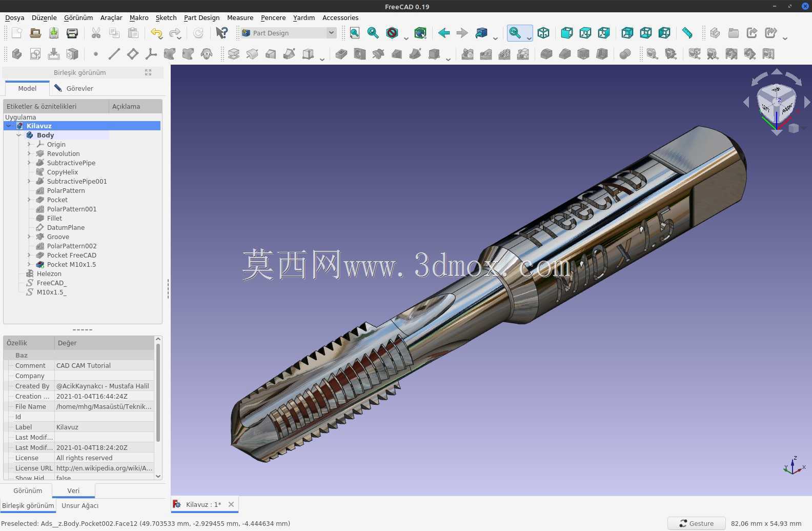Switch to the Görevler tab

[74, 88]
